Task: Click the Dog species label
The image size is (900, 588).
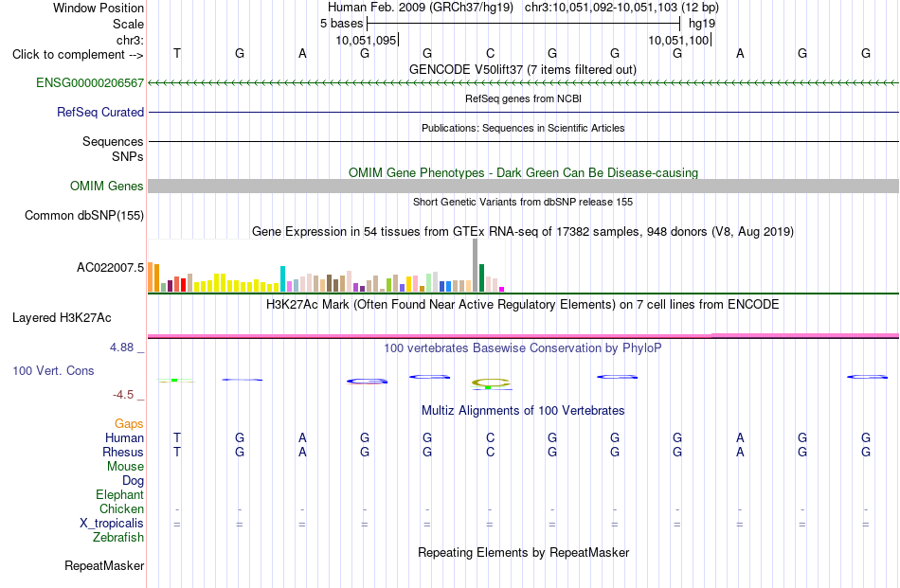Action: [x=133, y=481]
